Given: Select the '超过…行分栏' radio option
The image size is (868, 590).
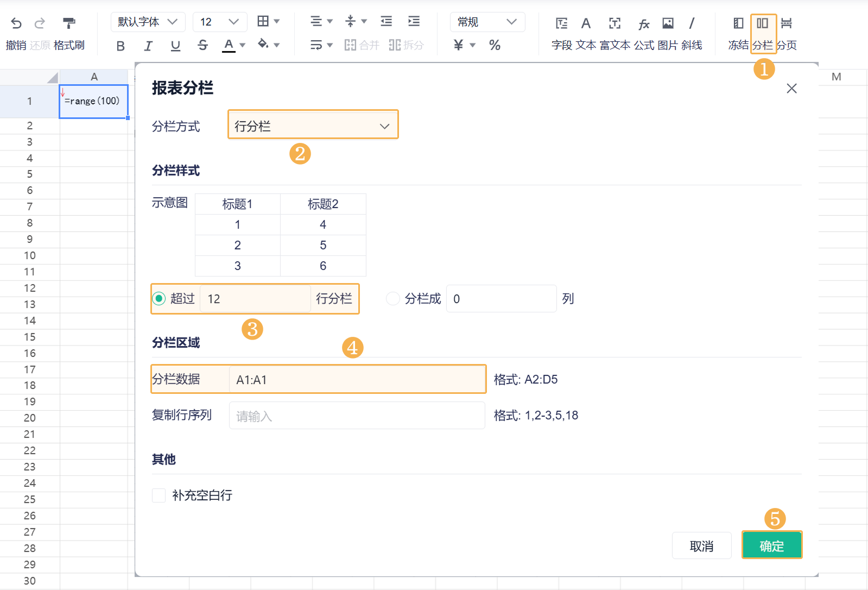Looking at the screenshot, I should click(159, 299).
